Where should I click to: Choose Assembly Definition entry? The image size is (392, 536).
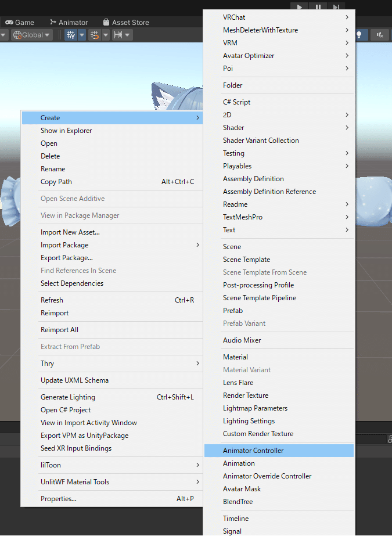(279, 179)
